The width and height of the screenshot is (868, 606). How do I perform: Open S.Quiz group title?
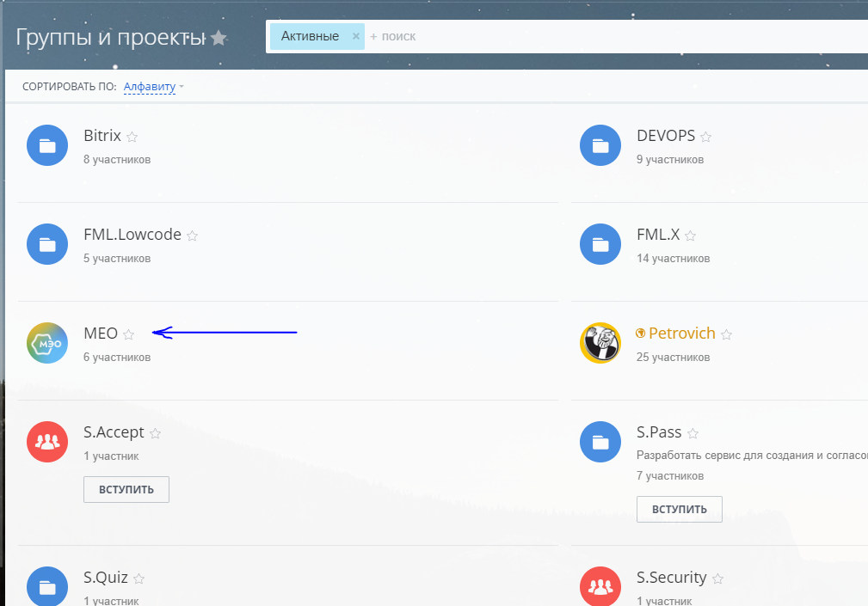(x=106, y=578)
